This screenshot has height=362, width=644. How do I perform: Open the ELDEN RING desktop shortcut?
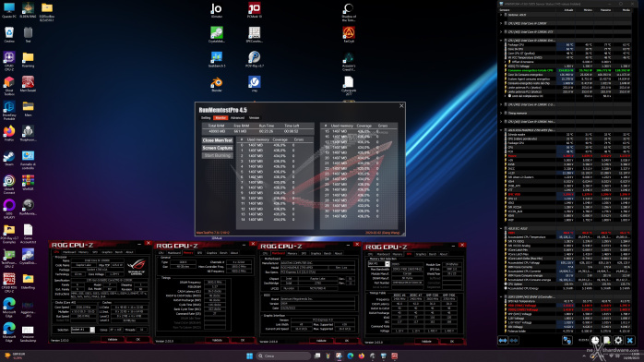28,10
